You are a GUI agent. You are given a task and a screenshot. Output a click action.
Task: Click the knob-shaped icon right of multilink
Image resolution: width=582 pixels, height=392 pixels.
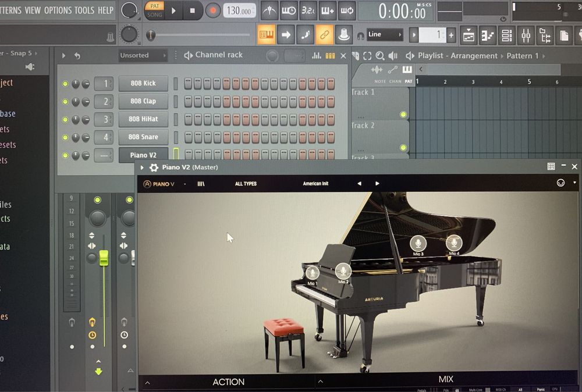344,35
